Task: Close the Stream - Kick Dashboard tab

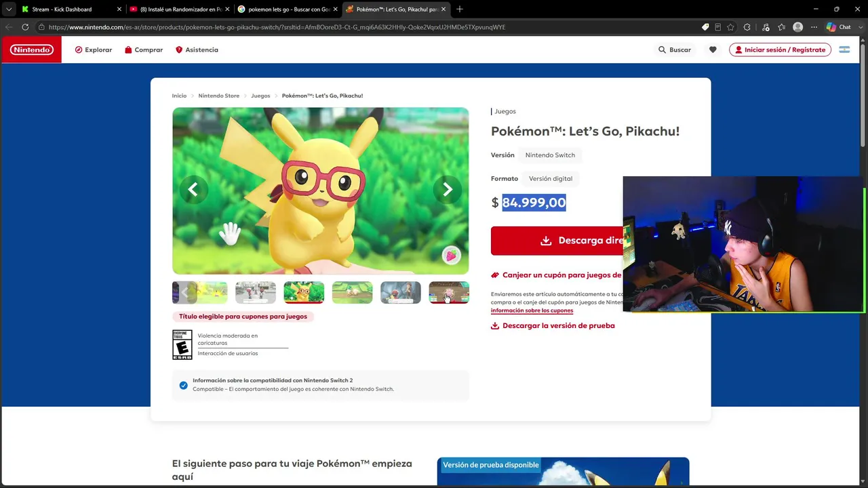Action: 119,9
